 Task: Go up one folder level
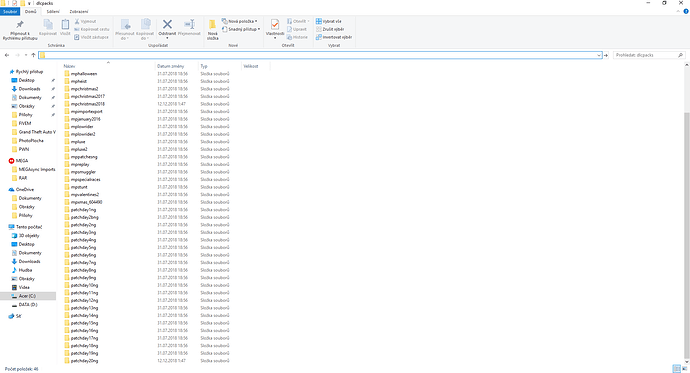pos(33,55)
